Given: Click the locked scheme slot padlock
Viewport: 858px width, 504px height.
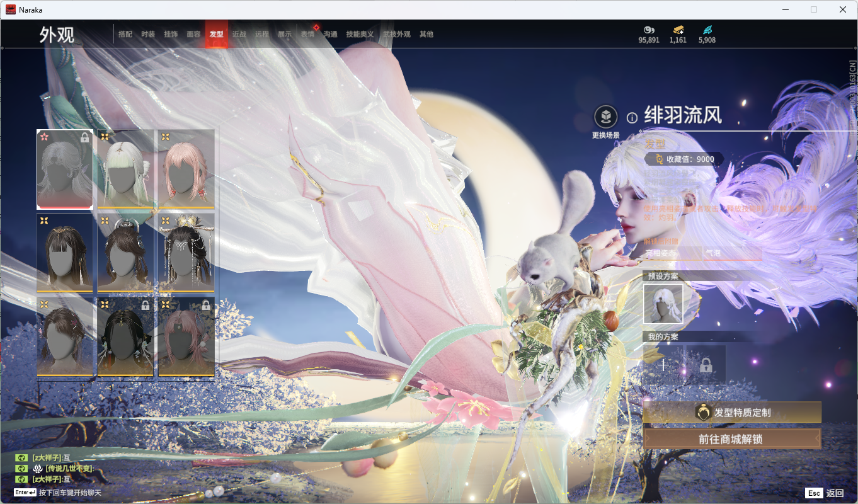Looking at the screenshot, I should 706,365.
